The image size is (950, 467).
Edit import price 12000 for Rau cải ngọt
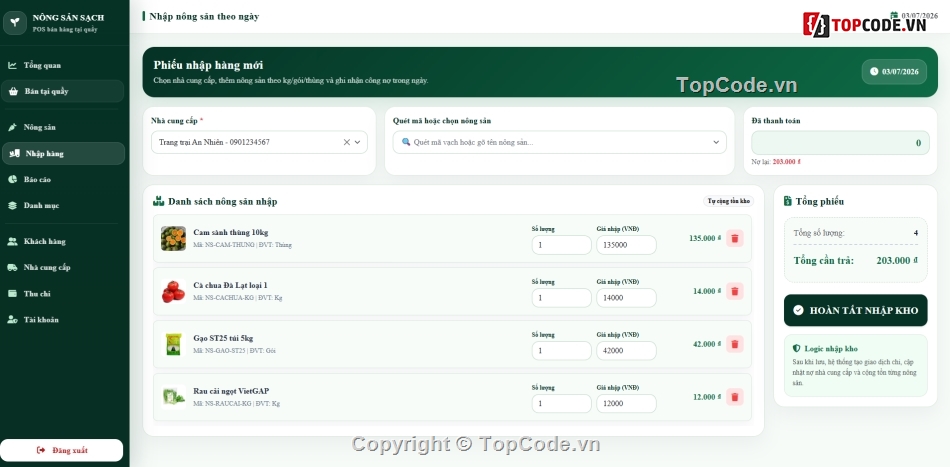pyautogui.click(x=626, y=403)
